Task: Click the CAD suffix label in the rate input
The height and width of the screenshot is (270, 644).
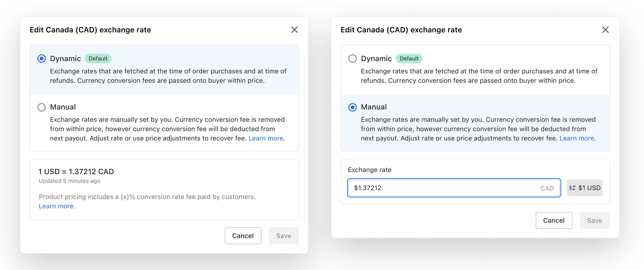Action: click(x=547, y=188)
